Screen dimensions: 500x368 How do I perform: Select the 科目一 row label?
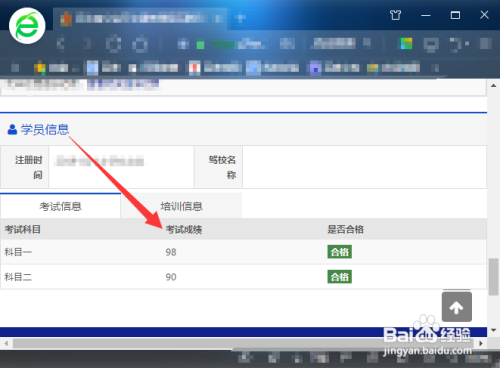point(18,252)
